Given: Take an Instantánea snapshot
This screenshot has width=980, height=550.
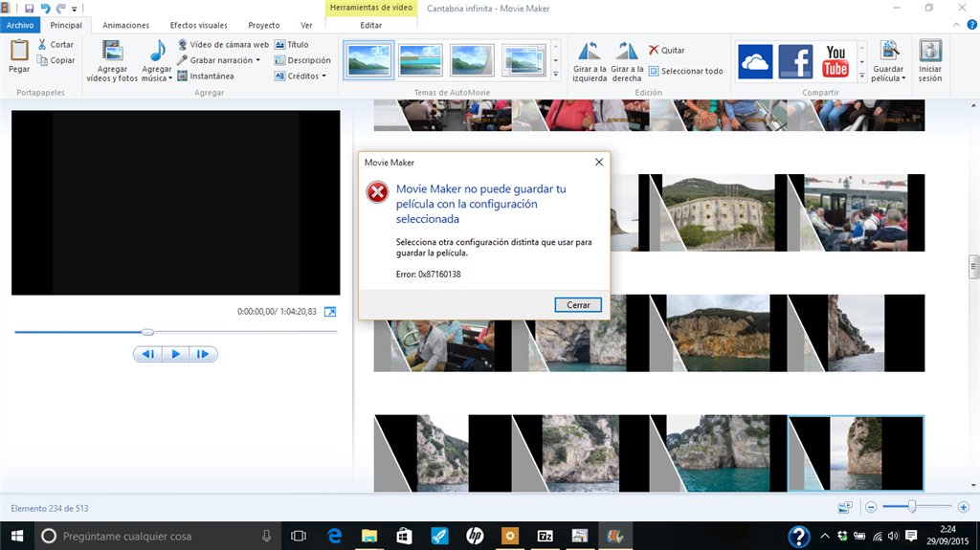Looking at the screenshot, I should tap(206, 76).
